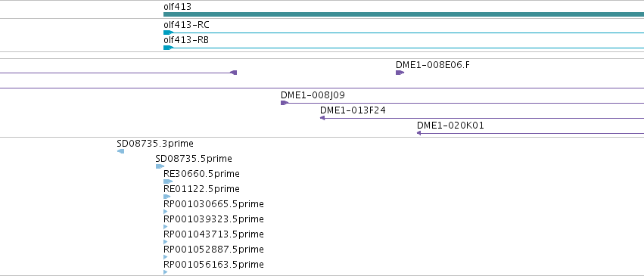Open the RP001052887.5prime feature label
The image size is (644, 276).
(x=213, y=250)
